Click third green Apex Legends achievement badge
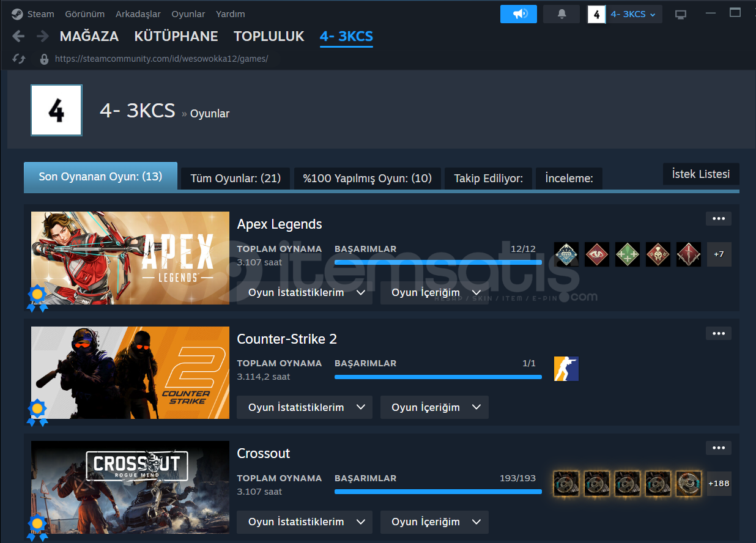Image resolution: width=756 pixels, height=543 pixels. [628, 254]
